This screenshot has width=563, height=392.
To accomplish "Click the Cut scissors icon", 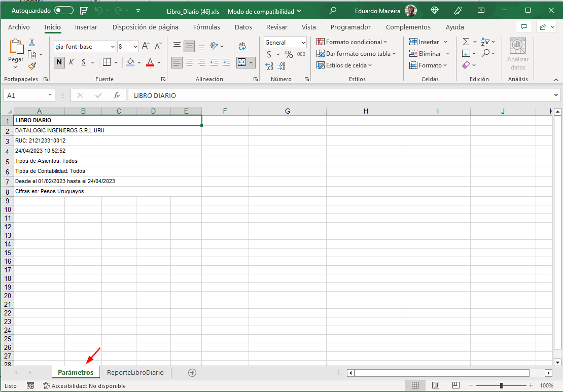I will [x=32, y=43].
